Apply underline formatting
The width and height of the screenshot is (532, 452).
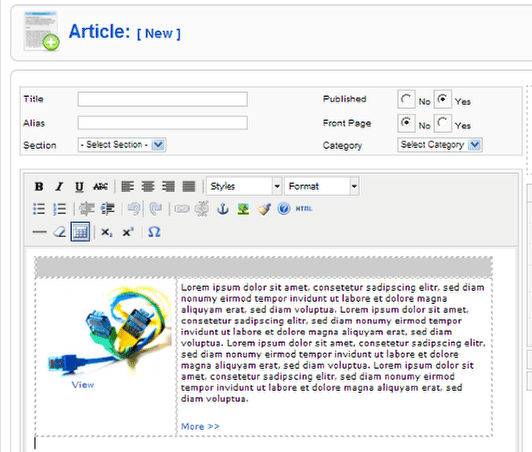point(79,186)
